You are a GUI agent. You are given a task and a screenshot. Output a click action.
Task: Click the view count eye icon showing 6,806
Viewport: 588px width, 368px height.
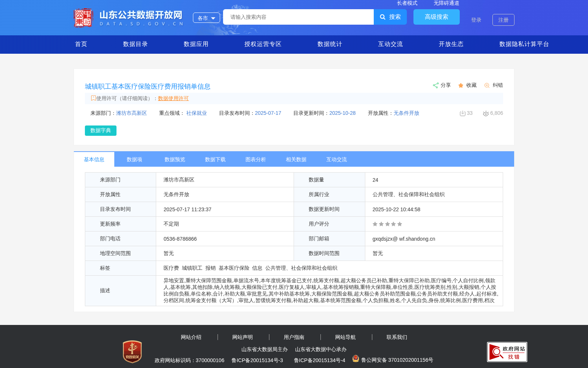coord(486,113)
